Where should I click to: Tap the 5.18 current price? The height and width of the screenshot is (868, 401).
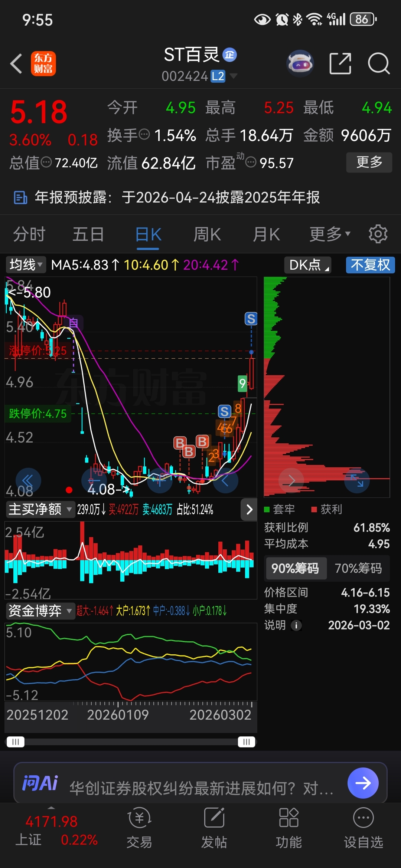pyautogui.click(x=39, y=112)
